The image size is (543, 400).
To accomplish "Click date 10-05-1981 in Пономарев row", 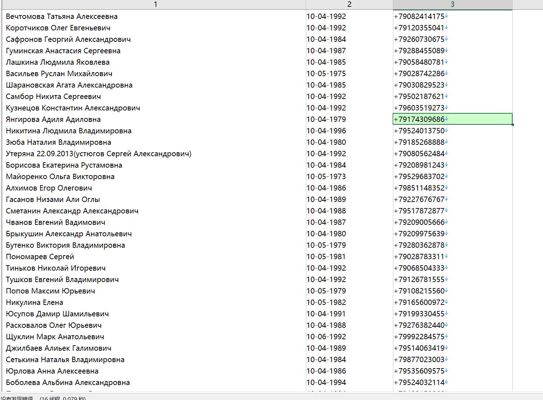I will (x=326, y=256).
